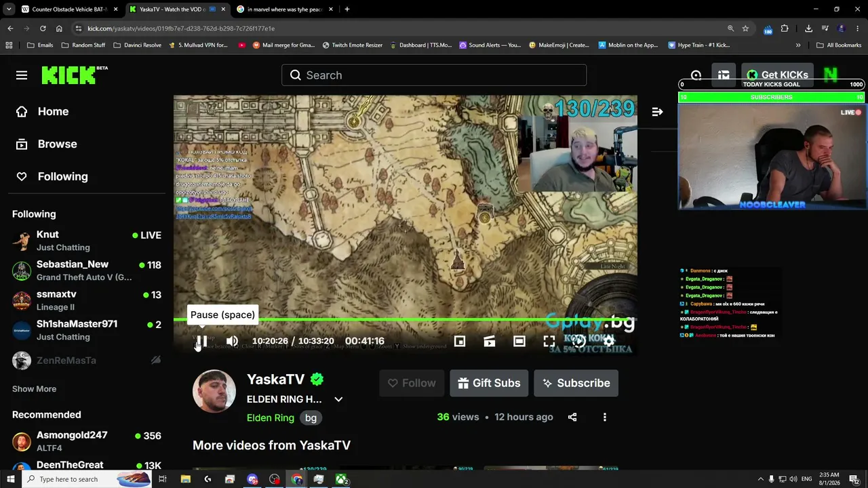Open the tab search dropdown
This screenshot has height=488, width=868.
point(9,9)
